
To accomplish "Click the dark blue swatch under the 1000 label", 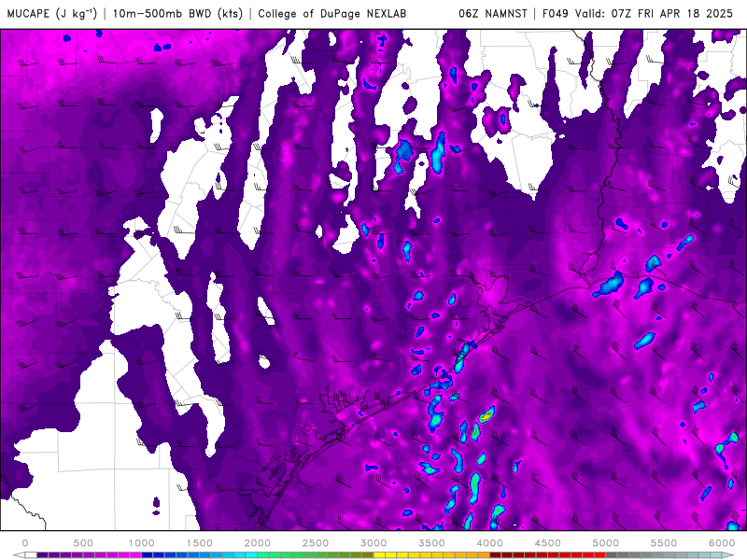I will pos(148,554).
